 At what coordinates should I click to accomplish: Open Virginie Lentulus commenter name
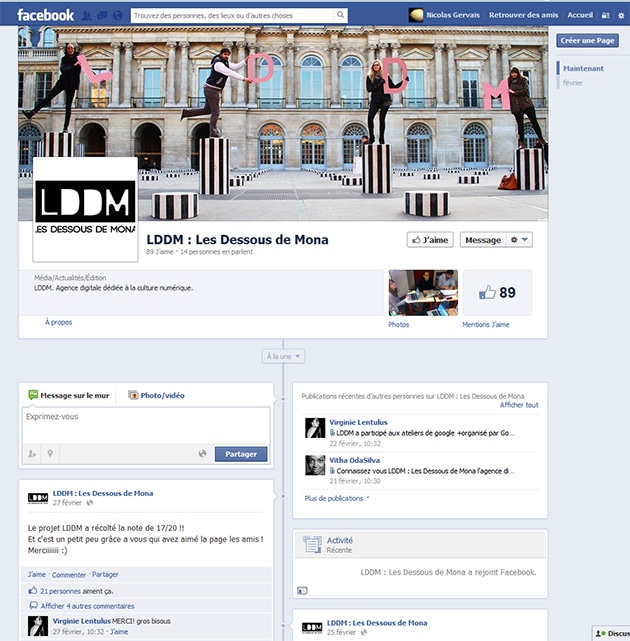point(81,621)
